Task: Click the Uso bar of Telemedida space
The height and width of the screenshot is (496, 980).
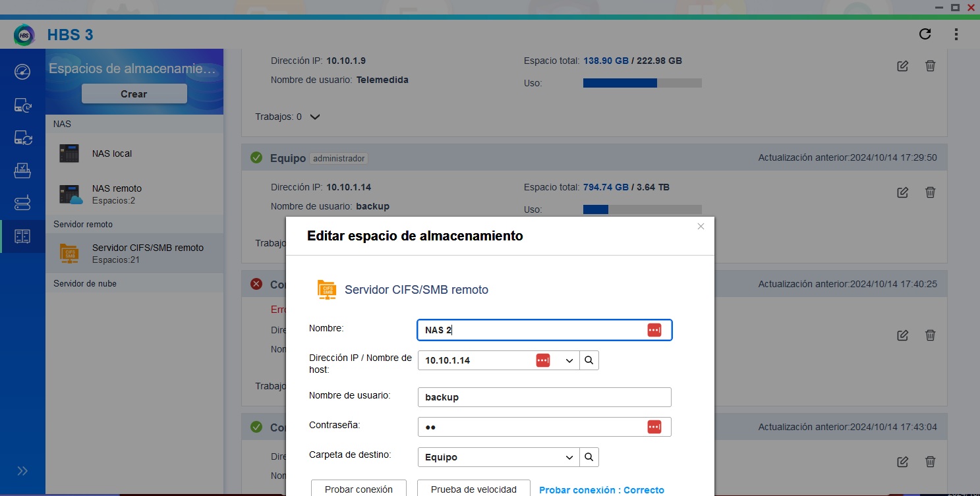Action: pyautogui.click(x=642, y=83)
